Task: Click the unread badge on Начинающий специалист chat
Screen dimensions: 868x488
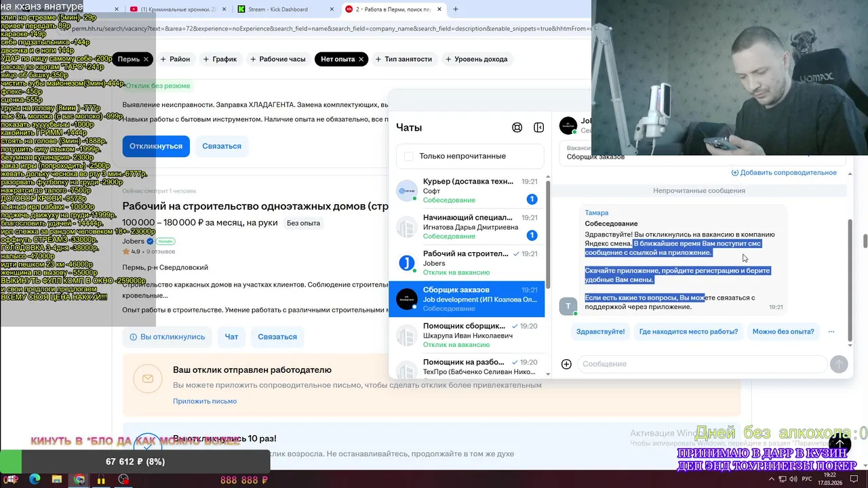Action: coord(532,235)
